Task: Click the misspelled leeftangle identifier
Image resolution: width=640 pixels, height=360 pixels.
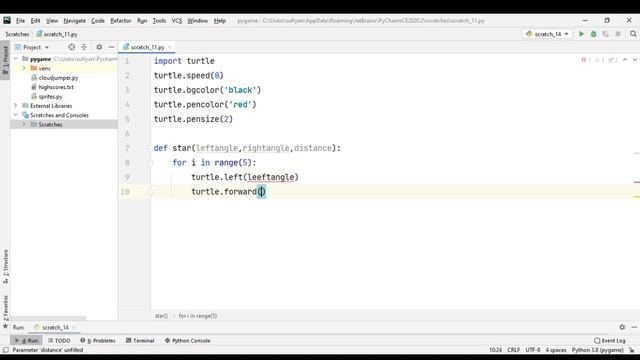Action: coord(271,177)
